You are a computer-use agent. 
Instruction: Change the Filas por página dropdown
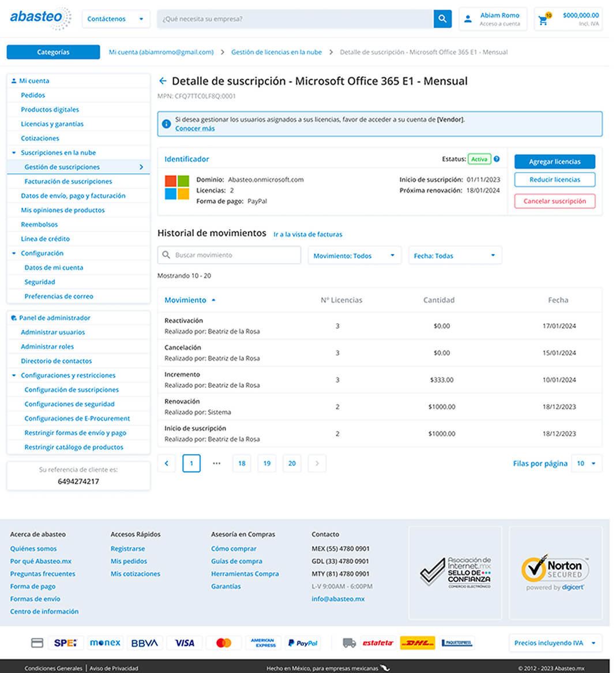click(x=586, y=463)
